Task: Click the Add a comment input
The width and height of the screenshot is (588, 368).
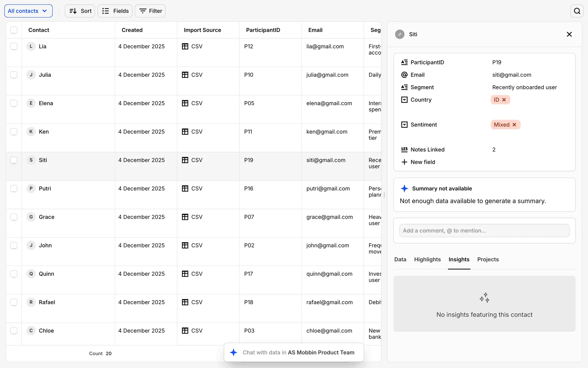Action: (x=484, y=231)
